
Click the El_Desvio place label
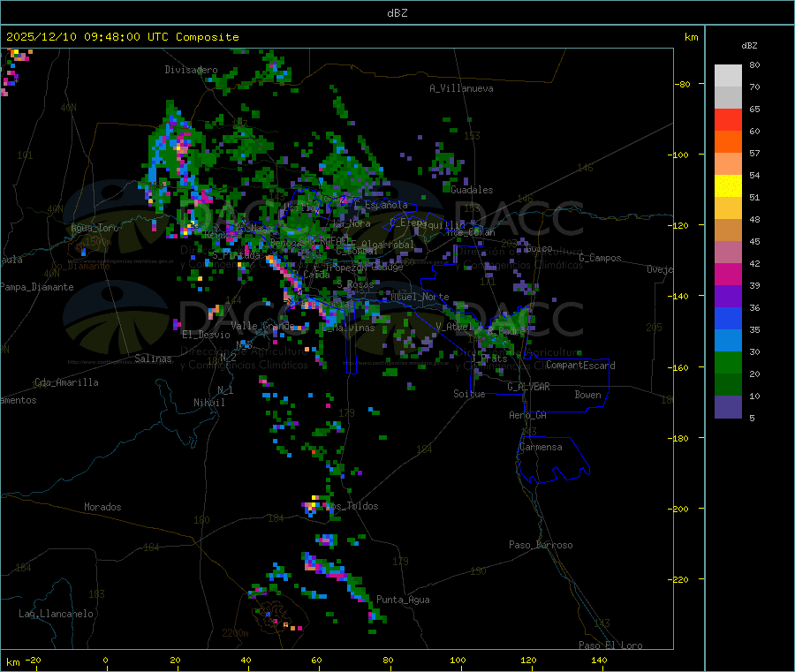[207, 335]
